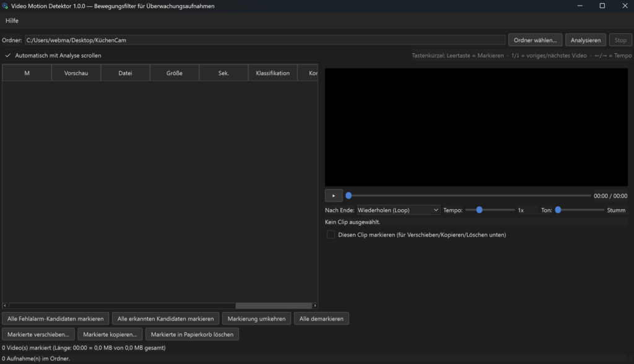Click the Video Motion Detektor app icon

[5, 6]
